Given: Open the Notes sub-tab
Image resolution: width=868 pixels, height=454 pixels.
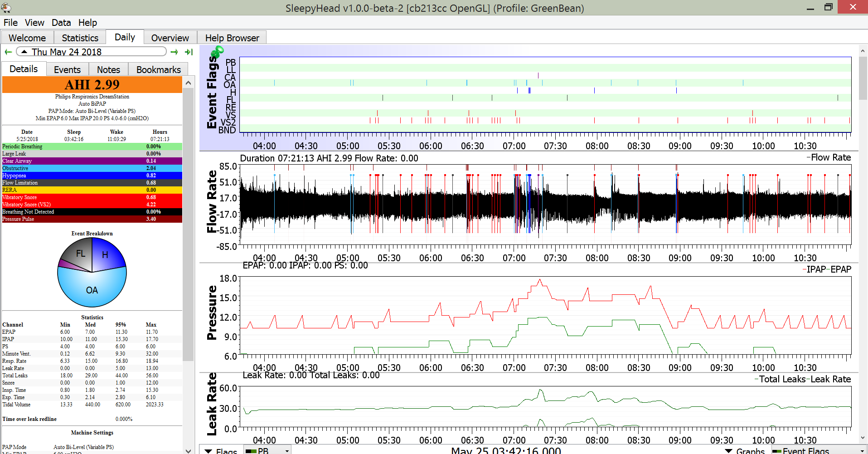Looking at the screenshot, I should [108, 69].
